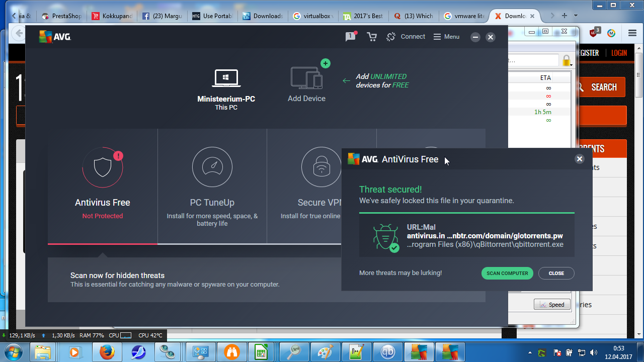Open the PC TuneUp gauge tile
The height and width of the screenshot is (362, 644).
tap(212, 167)
